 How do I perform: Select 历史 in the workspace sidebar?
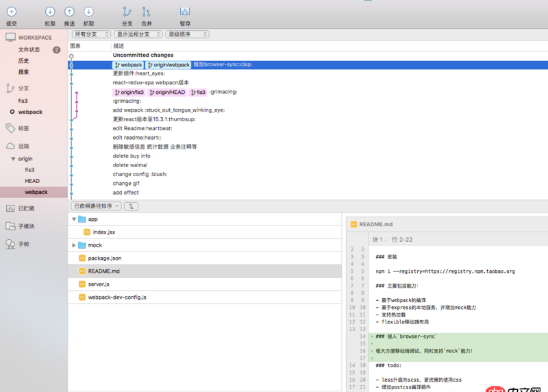[x=23, y=61]
